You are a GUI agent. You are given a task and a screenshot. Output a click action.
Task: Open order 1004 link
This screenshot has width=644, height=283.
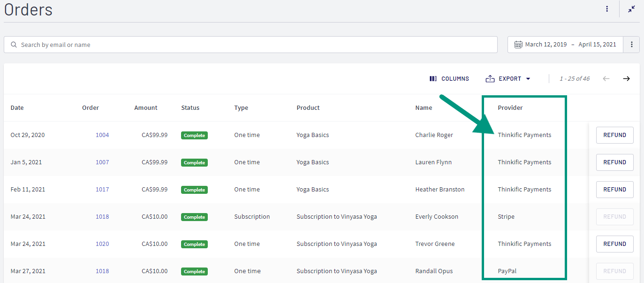click(x=102, y=135)
